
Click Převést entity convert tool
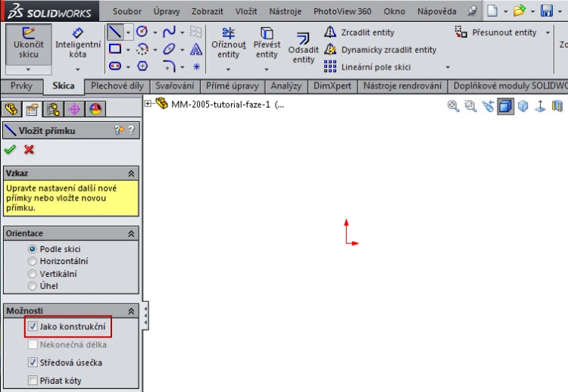pos(267,43)
